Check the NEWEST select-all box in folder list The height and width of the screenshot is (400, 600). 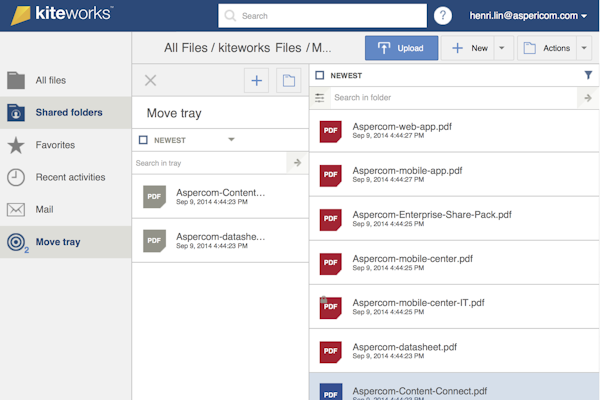[x=320, y=75]
